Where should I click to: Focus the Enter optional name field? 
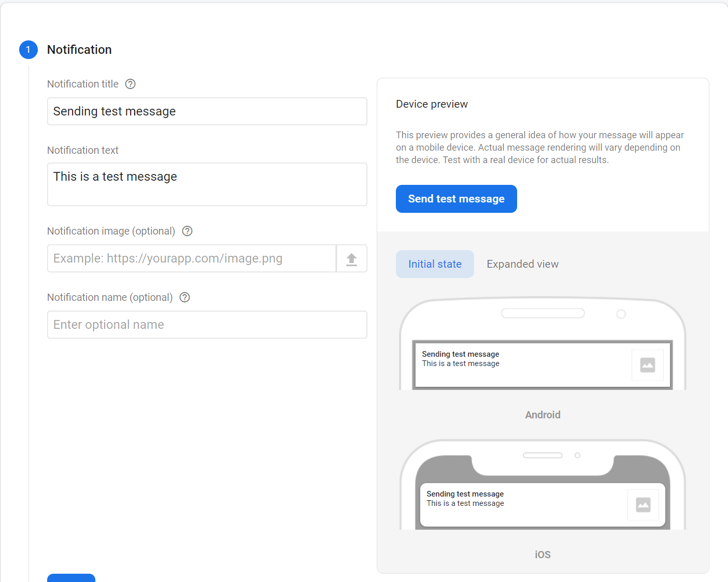coord(207,325)
